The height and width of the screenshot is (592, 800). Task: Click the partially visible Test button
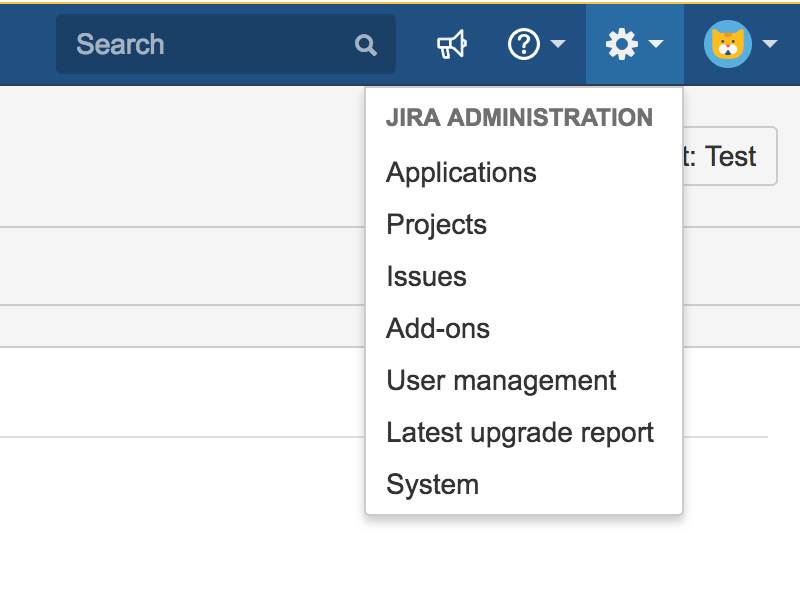point(730,156)
